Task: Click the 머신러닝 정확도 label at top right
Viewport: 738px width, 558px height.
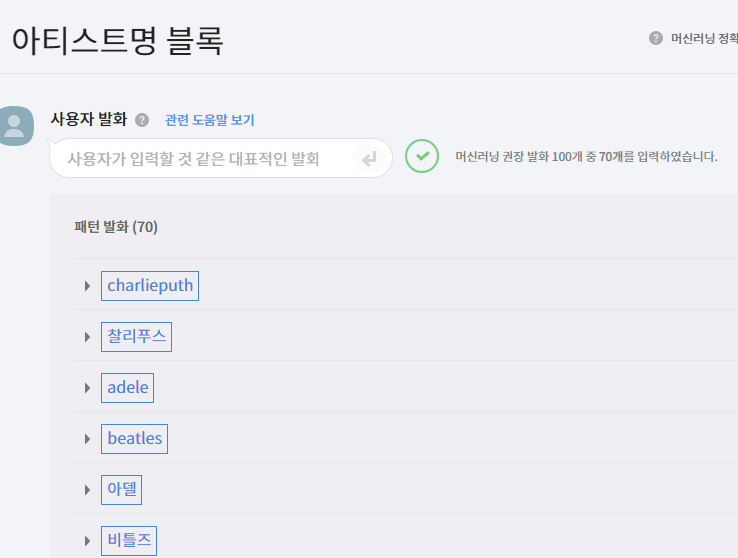Action: (704, 39)
